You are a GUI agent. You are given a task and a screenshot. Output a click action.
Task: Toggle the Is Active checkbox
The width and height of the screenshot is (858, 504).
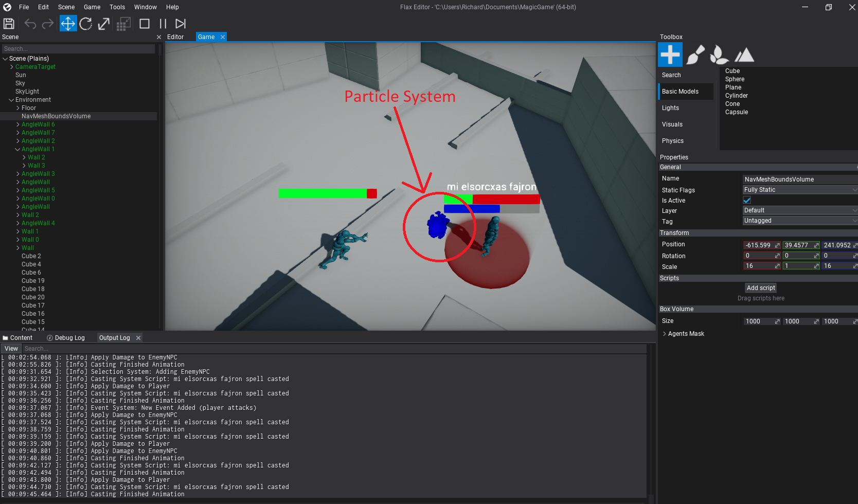747,200
